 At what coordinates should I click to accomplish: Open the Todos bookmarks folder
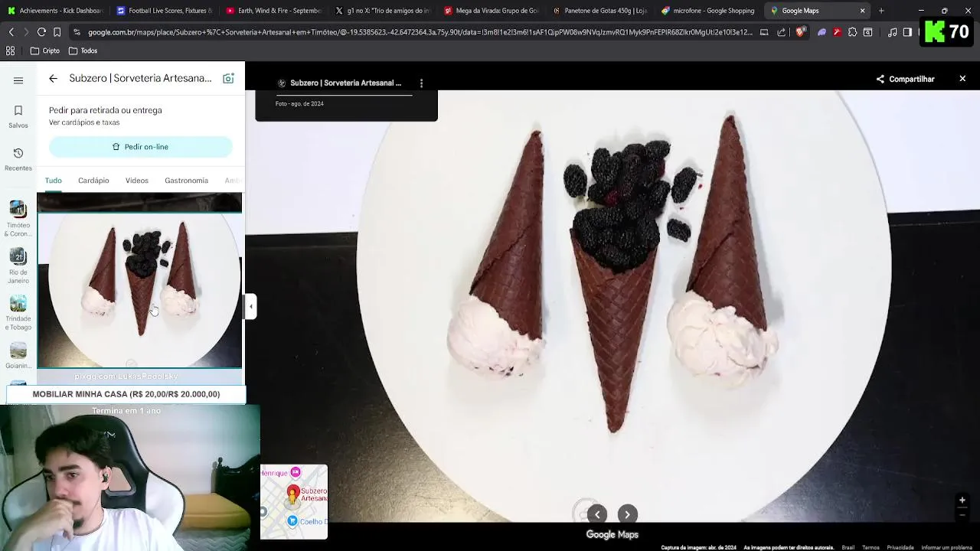click(83, 51)
